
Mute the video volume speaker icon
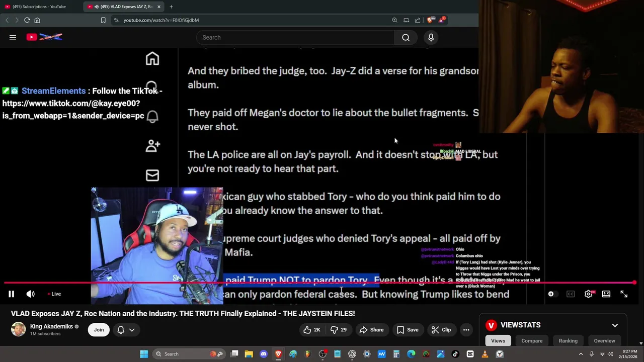(x=30, y=294)
